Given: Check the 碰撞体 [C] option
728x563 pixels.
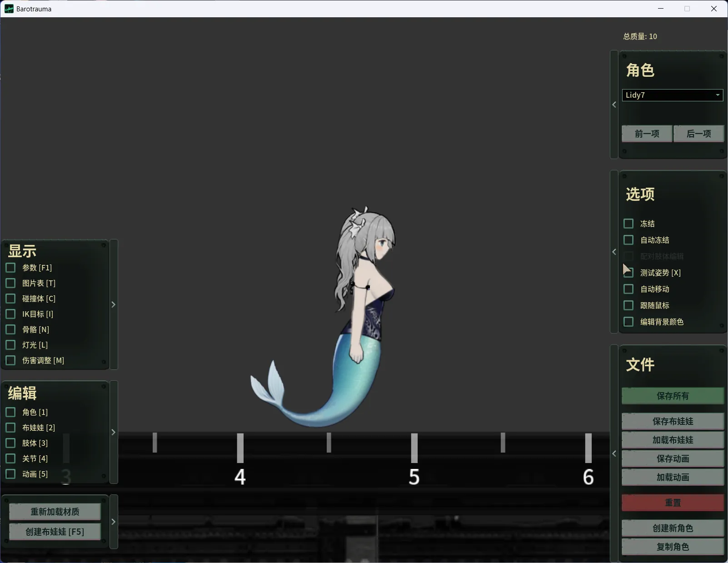Looking at the screenshot, I should click(x=10, y=299).
